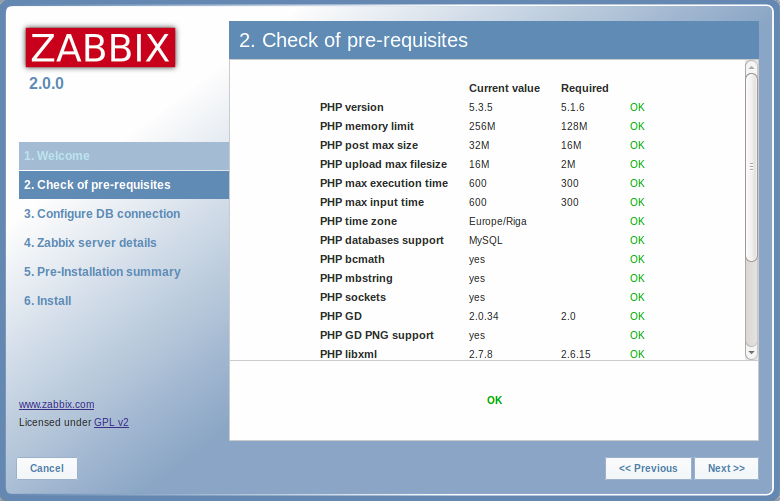Image resolution: width=780 pixels, height=501 pixels.
Task: Select the PHP bcmath label
Action: 352,259
